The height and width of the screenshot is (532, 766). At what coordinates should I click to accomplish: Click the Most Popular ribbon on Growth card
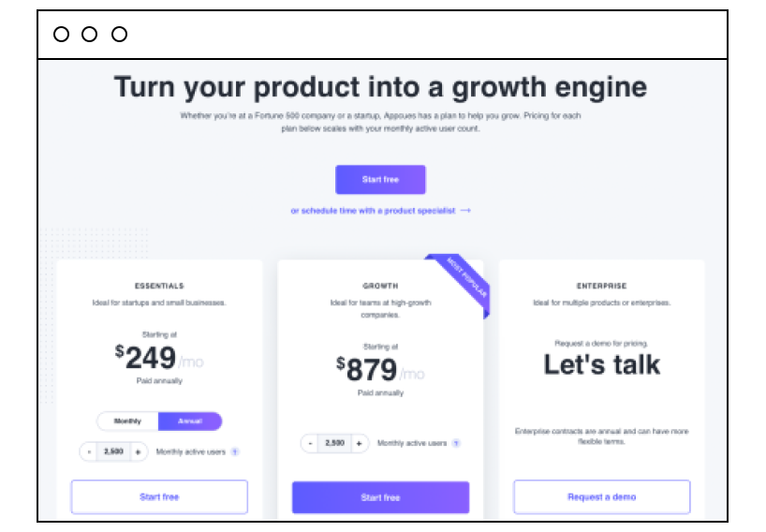[464, 280]
